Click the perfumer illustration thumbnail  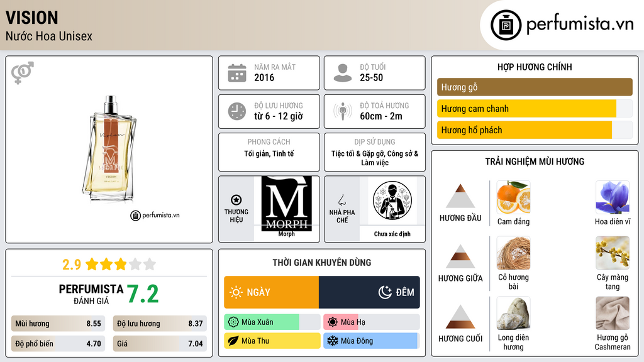(x=392, y=200)
